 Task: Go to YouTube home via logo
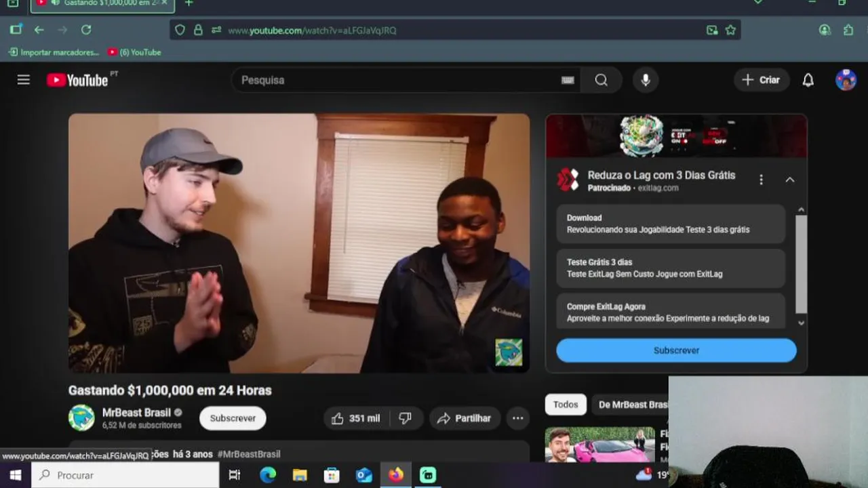[x=77, y=80]
